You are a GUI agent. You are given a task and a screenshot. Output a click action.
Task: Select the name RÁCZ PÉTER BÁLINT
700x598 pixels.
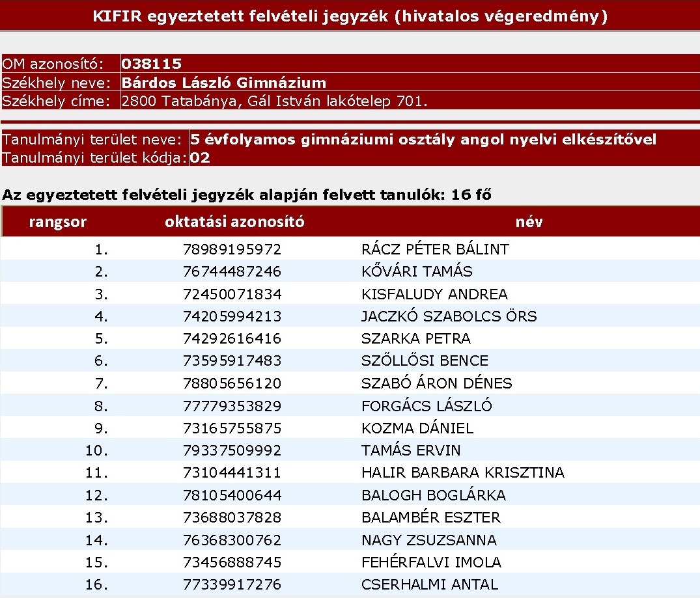click(435, 249)
